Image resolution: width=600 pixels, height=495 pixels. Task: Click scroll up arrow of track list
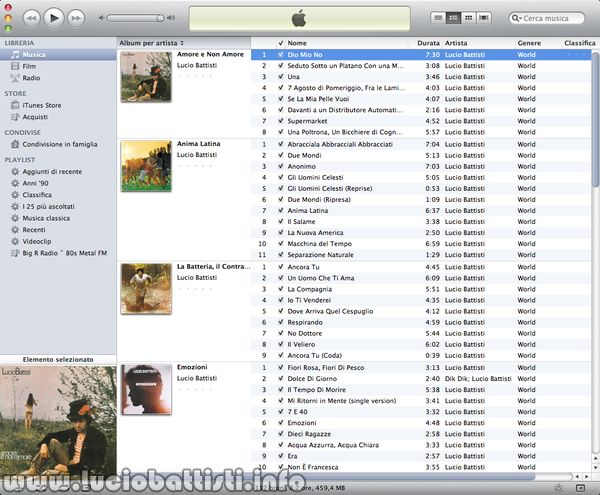pyautogui.click(x=595, y=458)
